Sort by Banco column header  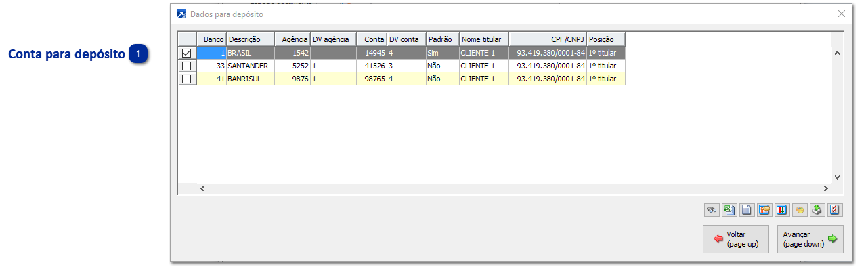tap(211, 39)
